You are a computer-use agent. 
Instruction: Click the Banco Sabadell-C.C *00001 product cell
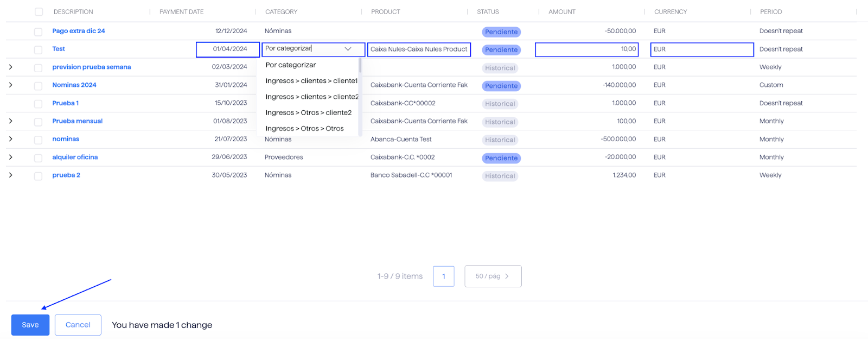pyautogui.click(x=411, y=175)
